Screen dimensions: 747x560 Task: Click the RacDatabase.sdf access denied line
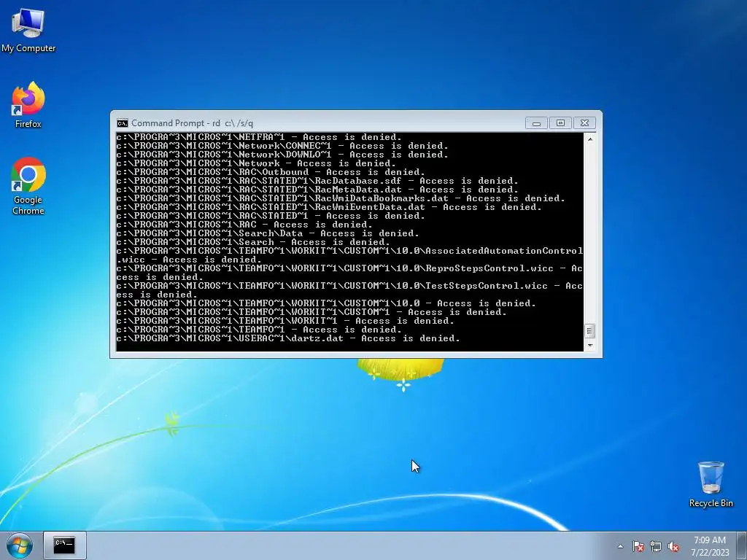pos(317,181)
